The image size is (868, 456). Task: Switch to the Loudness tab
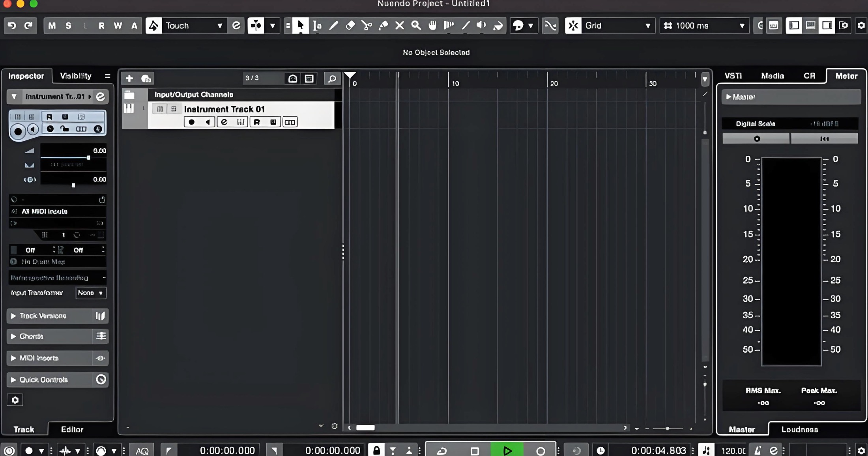coord(799,430)
